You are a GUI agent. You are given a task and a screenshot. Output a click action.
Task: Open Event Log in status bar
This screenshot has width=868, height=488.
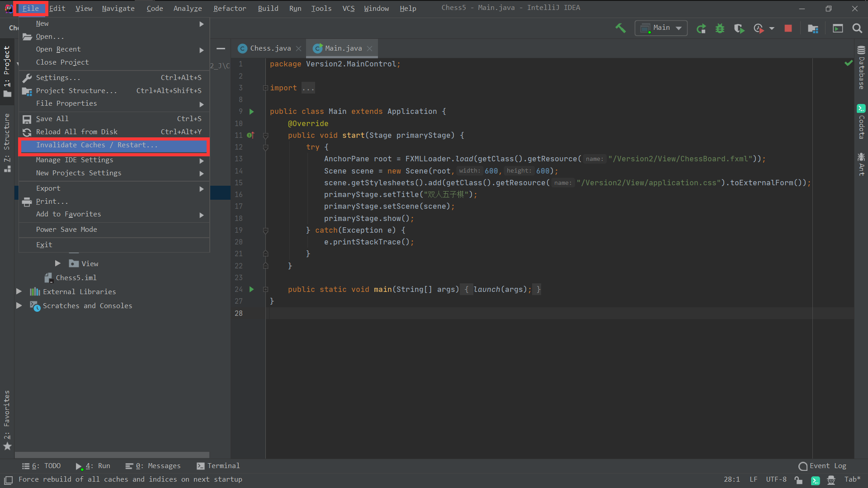pos(822,466)
